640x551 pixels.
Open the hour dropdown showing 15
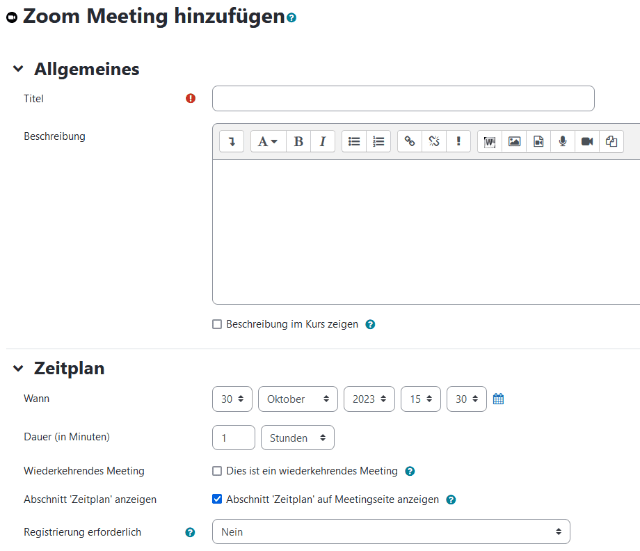click(x=421, y=399)
